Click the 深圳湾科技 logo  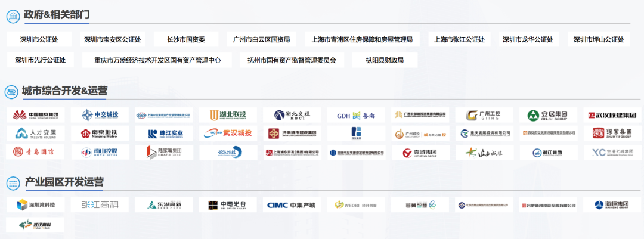click(x=35, y=204)
